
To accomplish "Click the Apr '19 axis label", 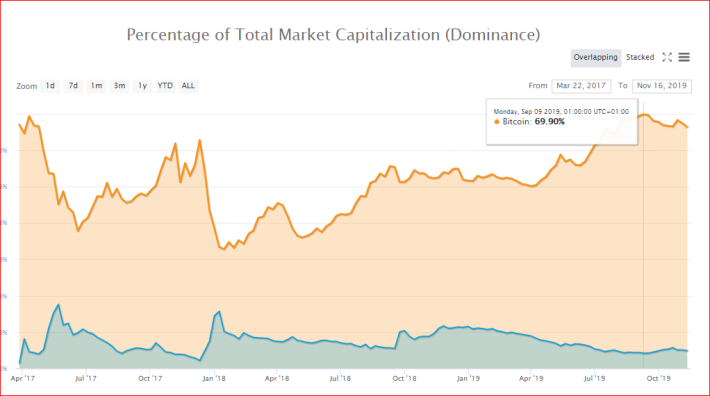I will coord(531,378).
